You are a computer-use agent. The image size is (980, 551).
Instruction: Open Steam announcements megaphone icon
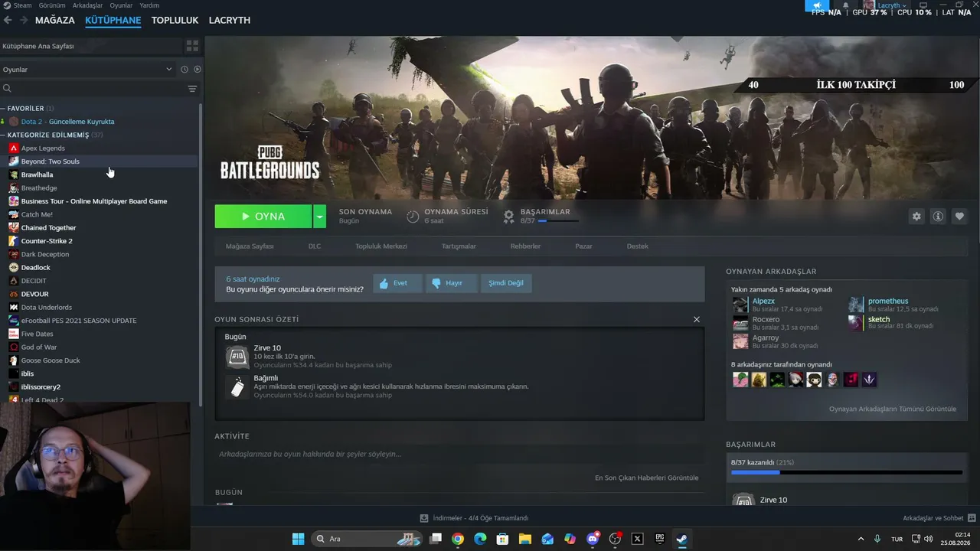(x=817, y=5)
